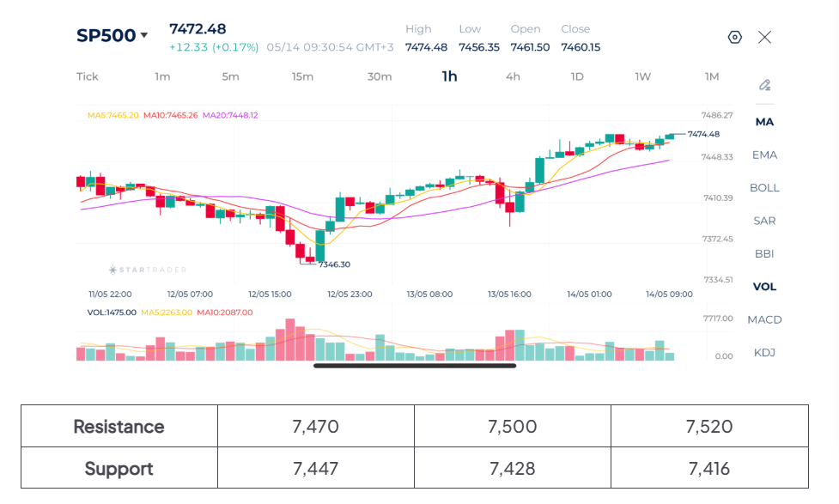Image resolution: width=839 pixels, height=504 pixels.
Task: Turn on the SAR indicator
Action: [x=764, y=221]
